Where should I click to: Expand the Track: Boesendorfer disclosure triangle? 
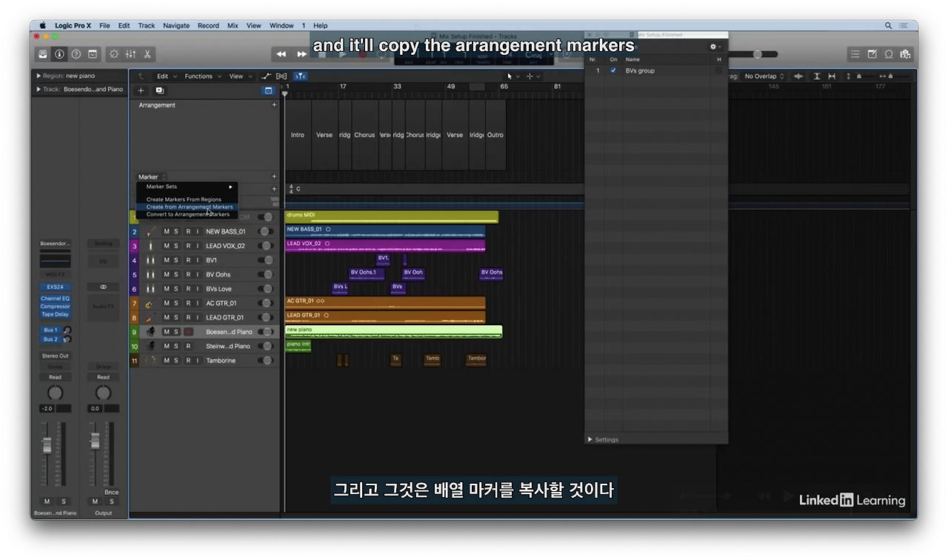point(39,90)
